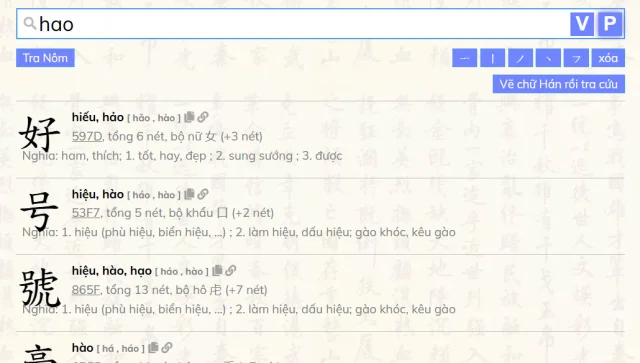The height and width of the screenshot is (363, 640).
Task: Click the xóa clear strokes button
Action: tap(608, 58)
